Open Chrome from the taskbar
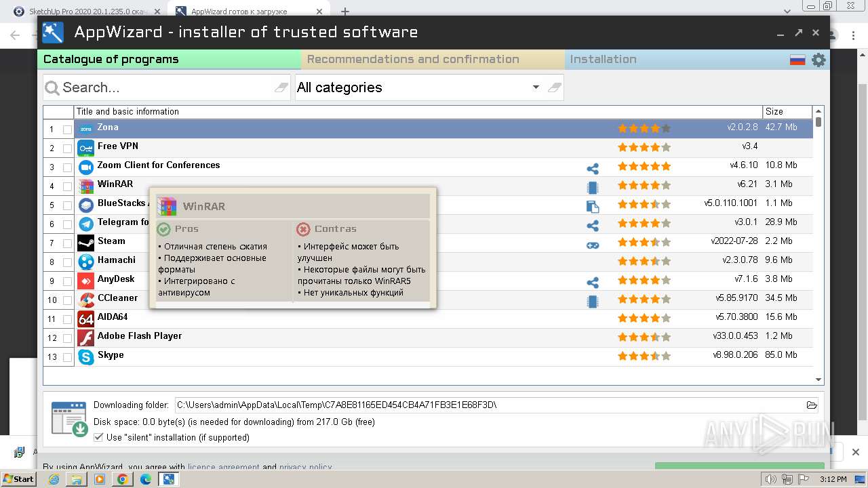Viewport: 868px width, 488px height. pyautogui.click(x=122, y=479)
